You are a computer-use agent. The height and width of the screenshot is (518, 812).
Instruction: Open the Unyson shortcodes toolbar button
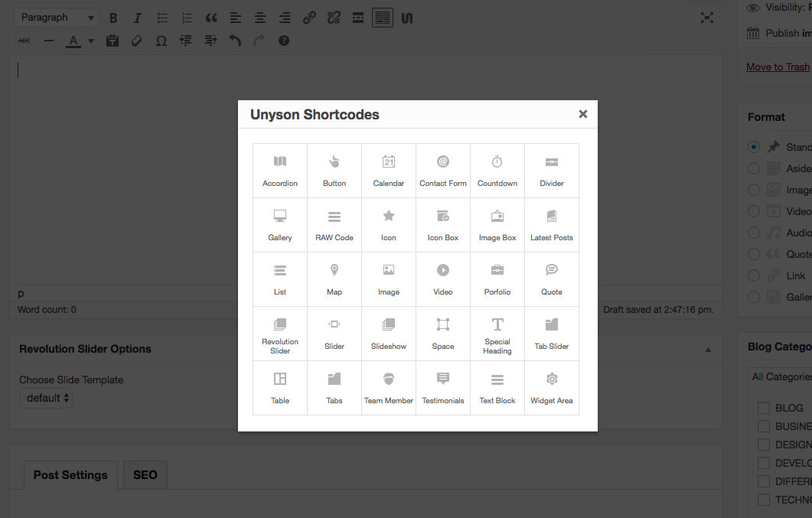tap(407, 18)
